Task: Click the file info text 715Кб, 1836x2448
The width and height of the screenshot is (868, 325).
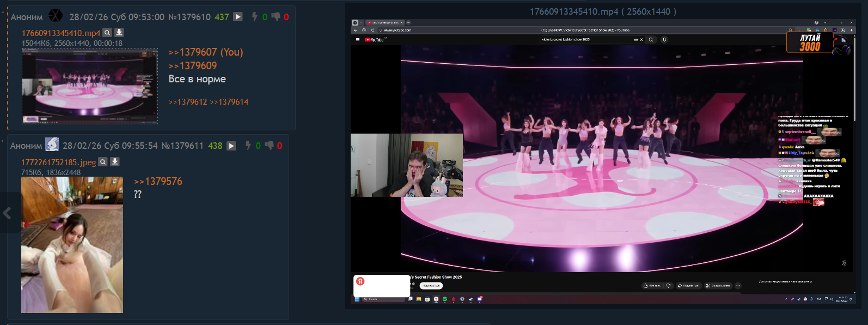Action: point(51,172)
